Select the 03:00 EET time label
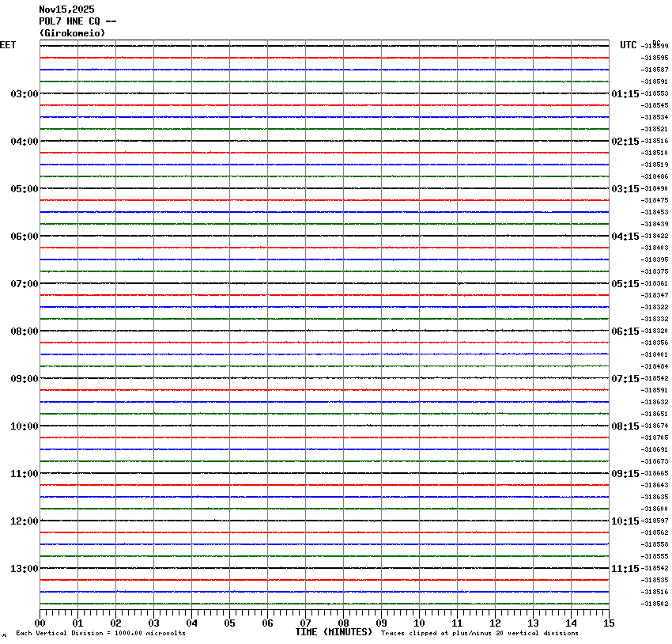 [24, 94]
